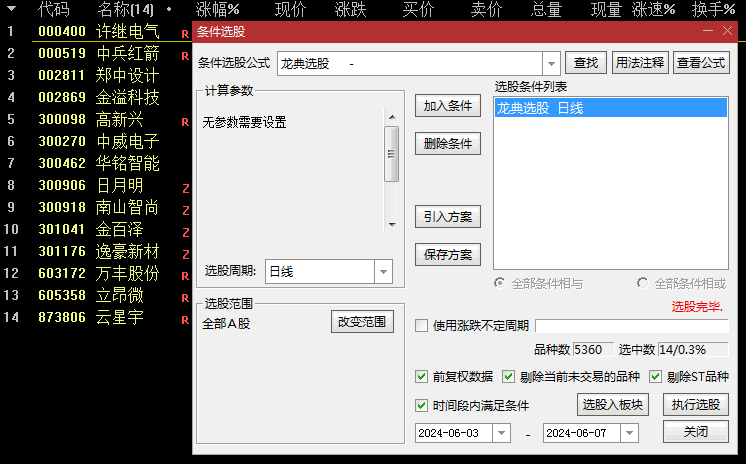Viewport: 746px width, 464px height.
Task: Uncheck 剔除当前未交易的品种 checkbox
Action: click(x=508, y=377)
